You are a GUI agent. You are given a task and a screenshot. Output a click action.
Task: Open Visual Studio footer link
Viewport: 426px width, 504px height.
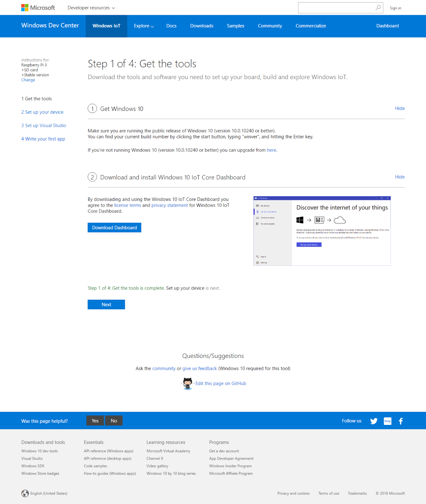pos(32,459)
